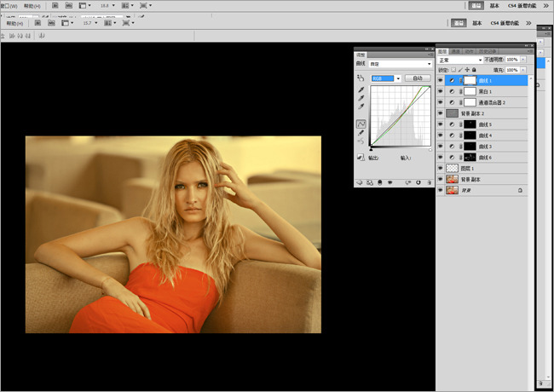Screen dimensions: 554x392
Task: Click the 不透明度 100% input field
Action: click(512, 60)
